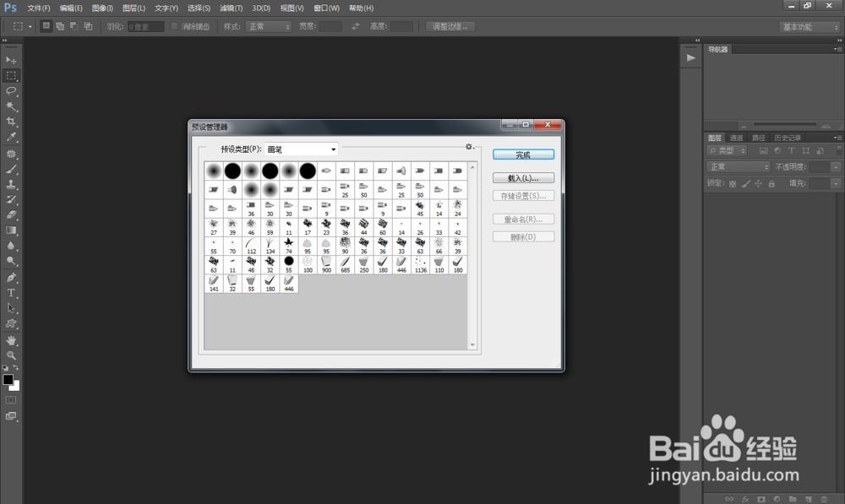This screenshot has width=845, height=504.
Task: Open the fill 填充 dropdown arrow
Action: click(836, 183)
